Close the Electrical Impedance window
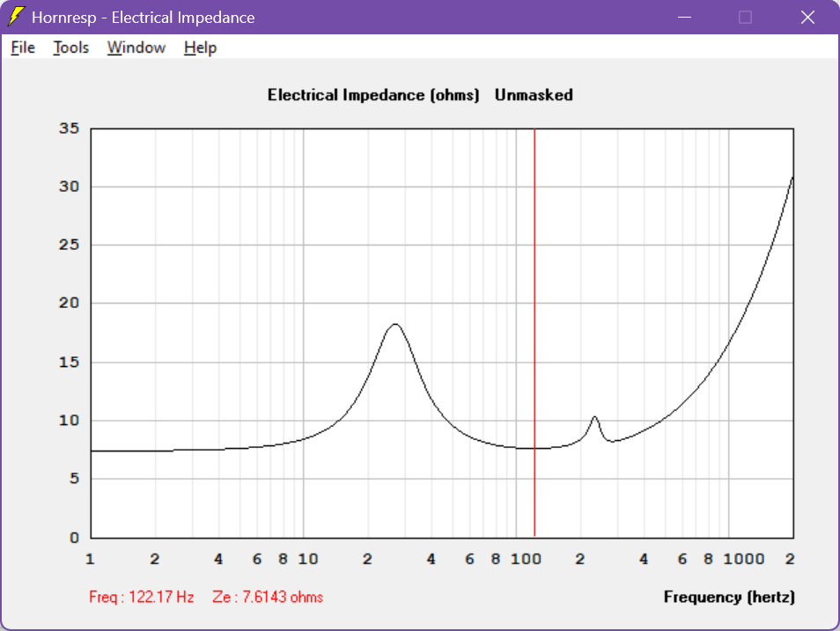 (807, 17)
